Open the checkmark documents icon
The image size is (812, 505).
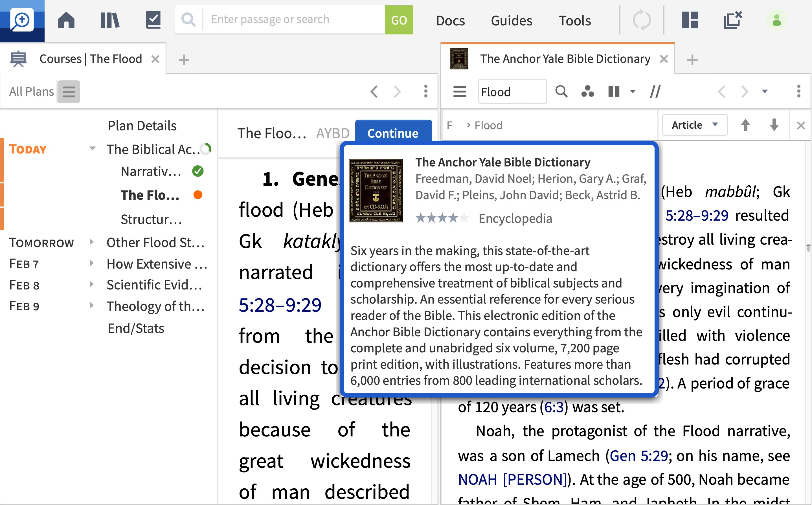[153, 20]
